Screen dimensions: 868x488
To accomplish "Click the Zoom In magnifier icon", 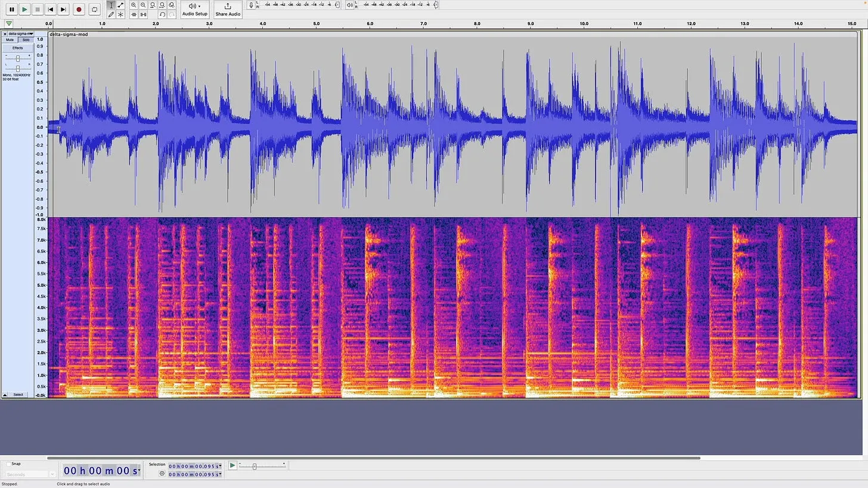I will click(x=134, y=5).
